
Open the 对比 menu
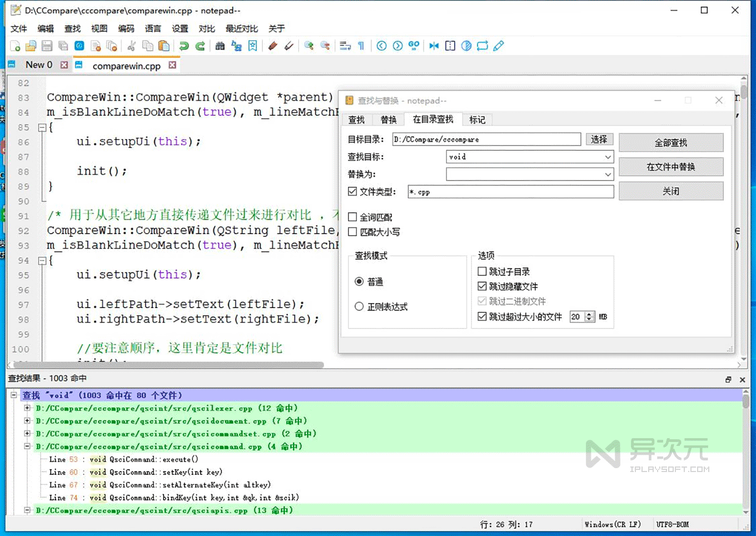[207, 28]
